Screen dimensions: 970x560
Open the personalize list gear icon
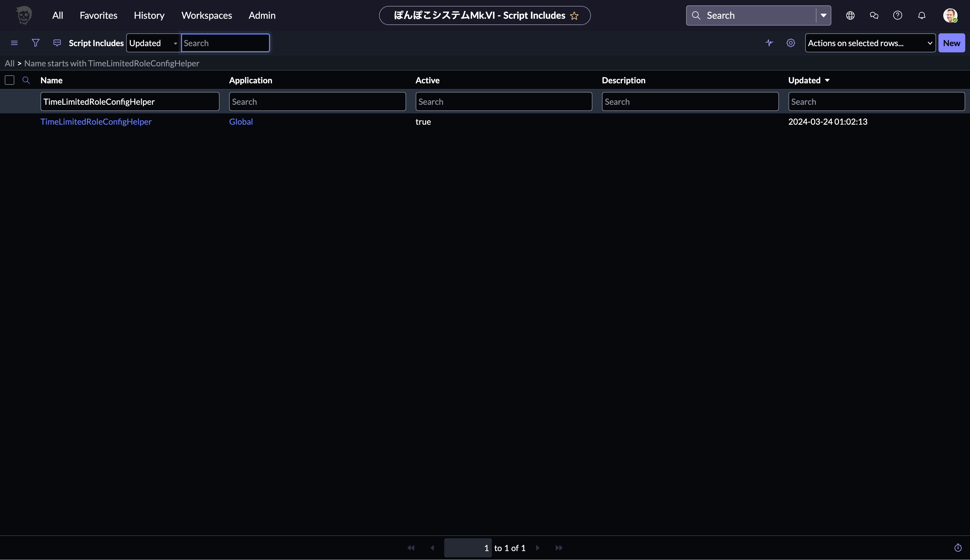[790, 43]
